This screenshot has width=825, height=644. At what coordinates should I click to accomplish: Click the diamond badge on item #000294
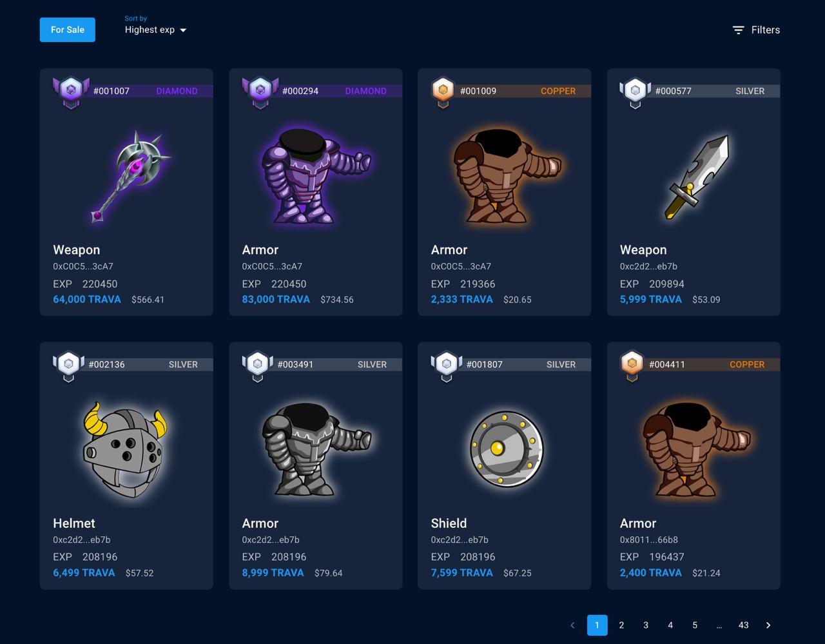click(260, 92)
